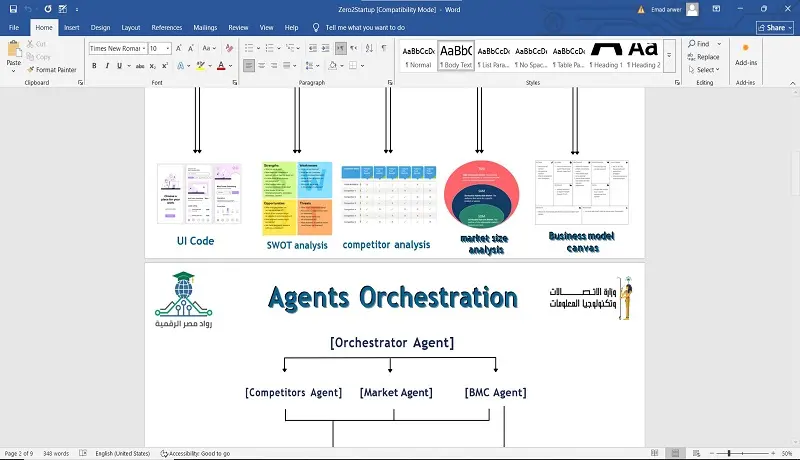This screenshot has height=460, width=800.
Task: Apply the Heading 1 style
Action: [606, 56]
